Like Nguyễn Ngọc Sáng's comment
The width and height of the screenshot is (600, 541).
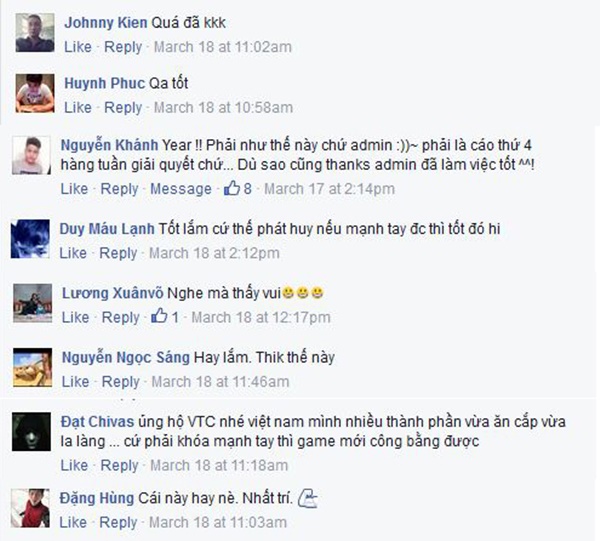point(75,381)
